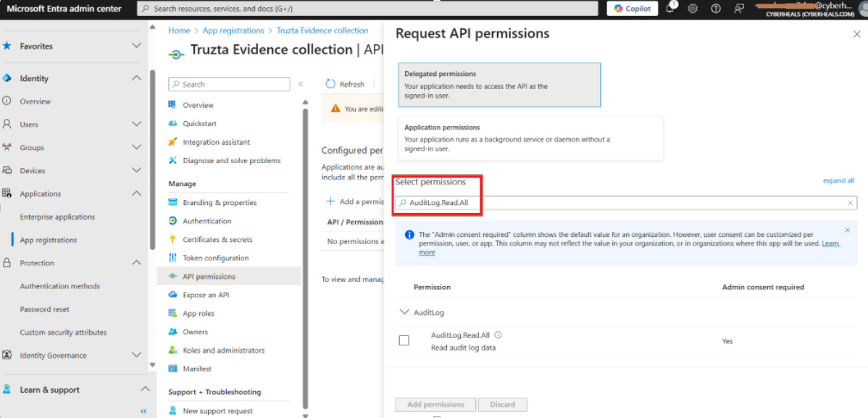Open Quickstart in resource menu
868x418 pixels.
click(x=199, y=123)
